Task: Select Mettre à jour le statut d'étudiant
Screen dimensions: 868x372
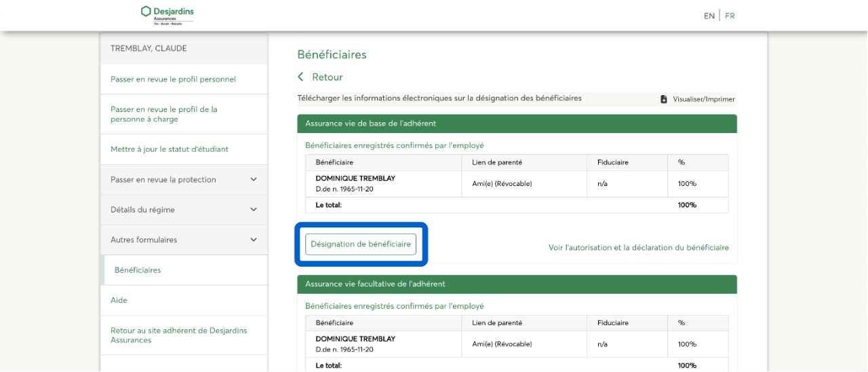Action: (170, 149)
